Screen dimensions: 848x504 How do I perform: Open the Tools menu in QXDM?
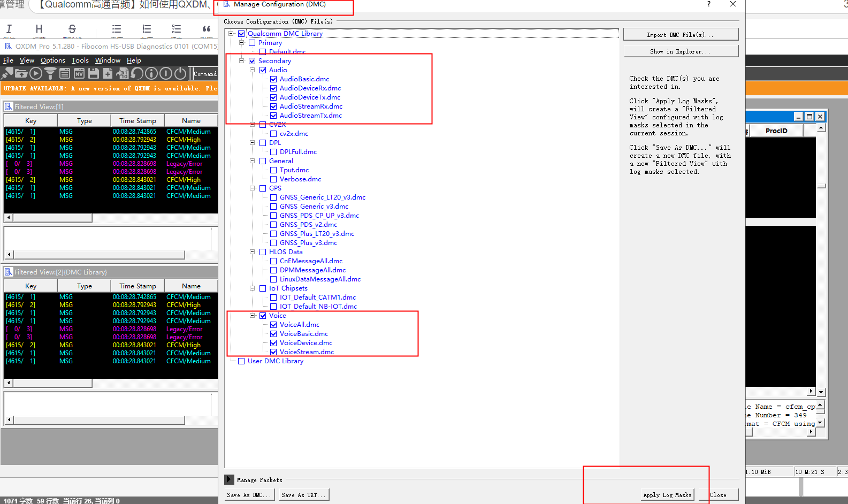click(80, 60)
